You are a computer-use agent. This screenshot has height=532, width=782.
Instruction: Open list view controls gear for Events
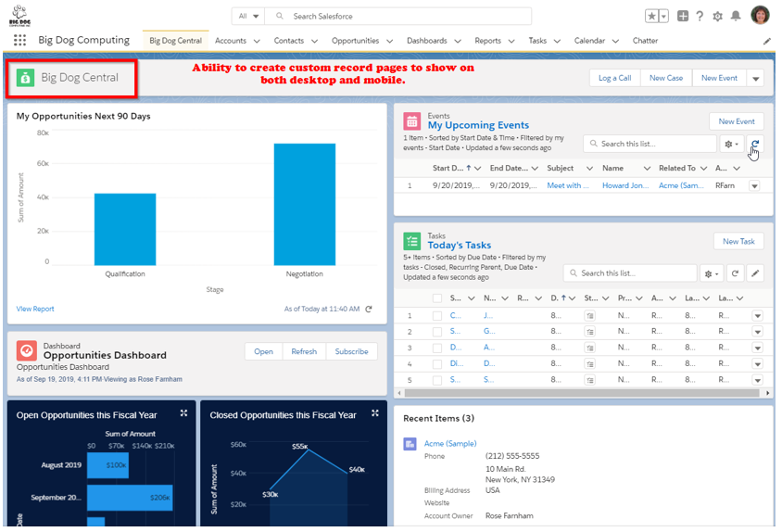click(x=732, y=144)
